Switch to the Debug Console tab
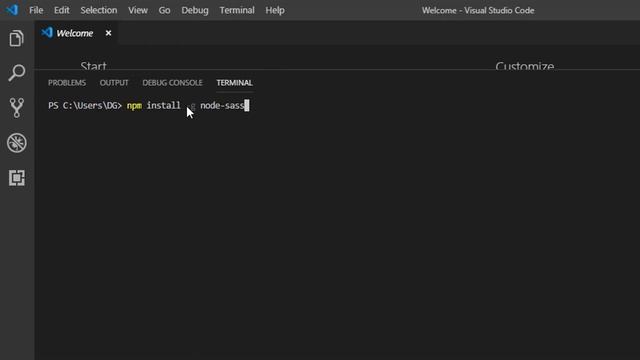 click(172, 83)
